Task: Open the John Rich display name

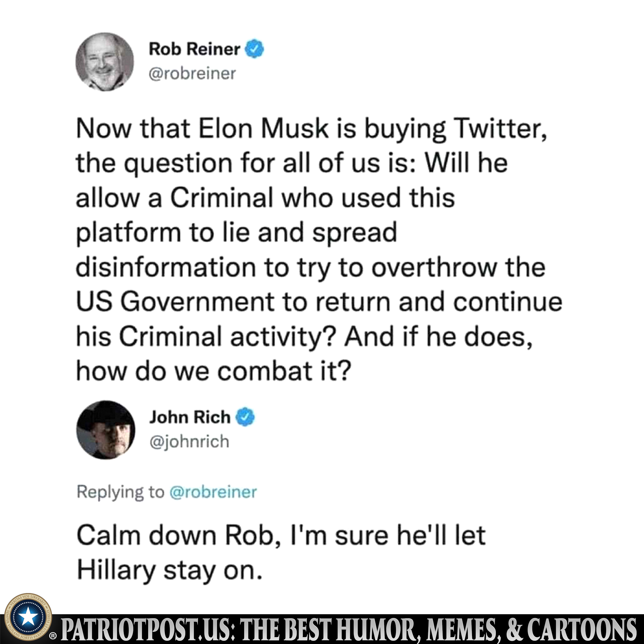Action: (190, 417)
